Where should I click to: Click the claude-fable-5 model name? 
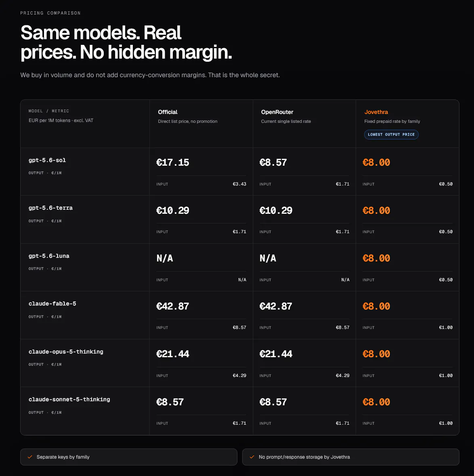point(52,303)
